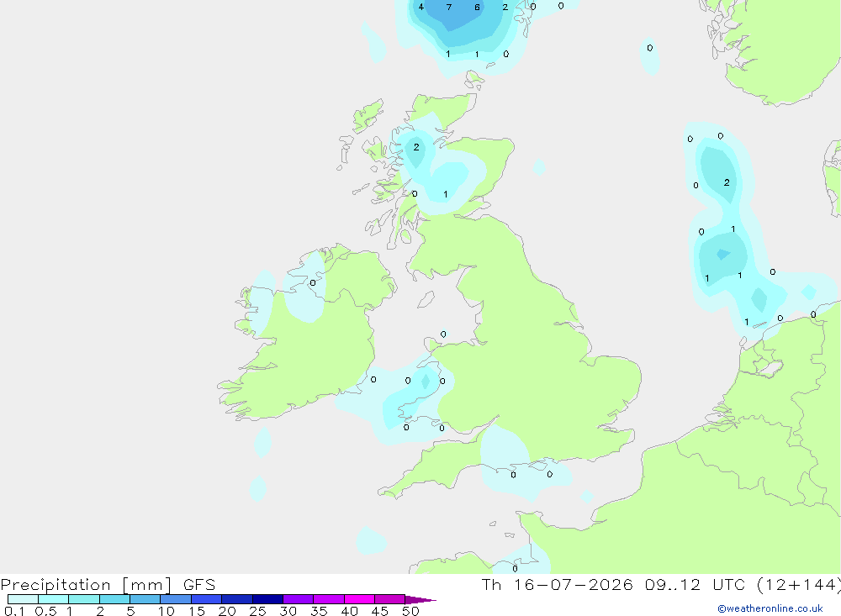The height and width of the screenshot is (616, 841).
Task: Click the lightest cyan 0.1–0.5 legend swatch
Action: 23,599
